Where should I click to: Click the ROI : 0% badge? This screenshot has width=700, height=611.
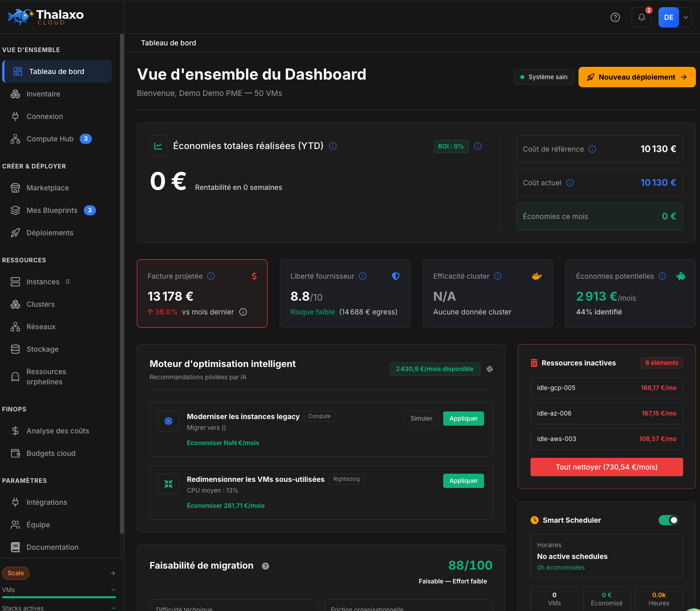tap(451, 146)
